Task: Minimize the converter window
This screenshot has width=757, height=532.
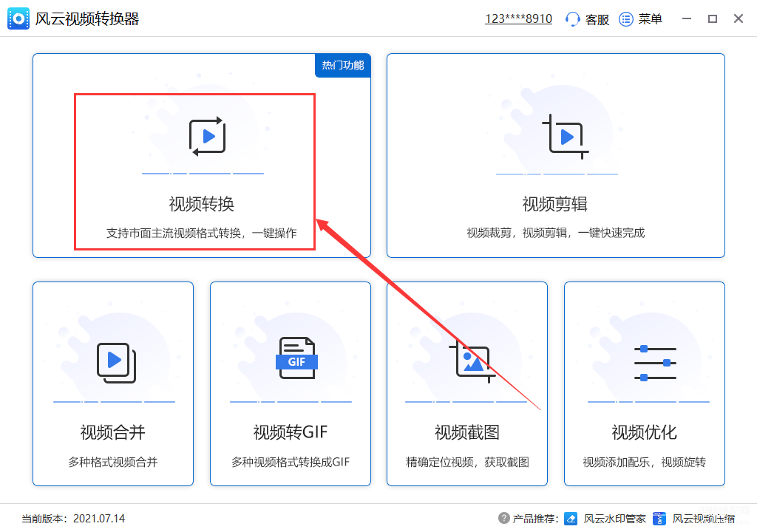Action: coord(687,18)
